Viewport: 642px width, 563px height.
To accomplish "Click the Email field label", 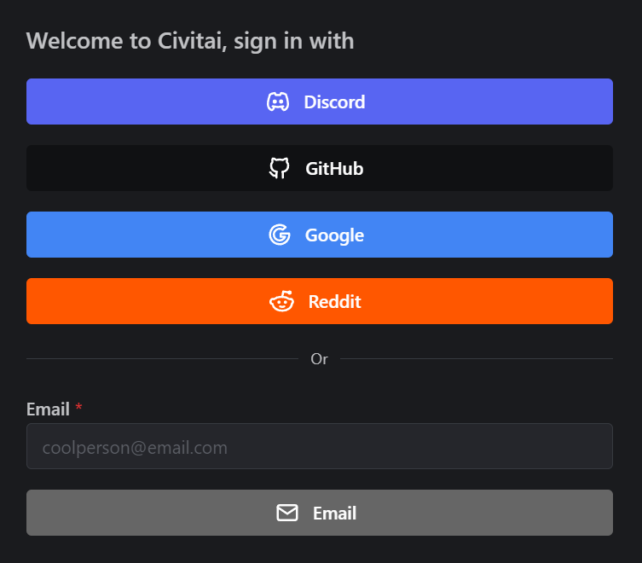I will pyautogui.click(x=48, y=409).
